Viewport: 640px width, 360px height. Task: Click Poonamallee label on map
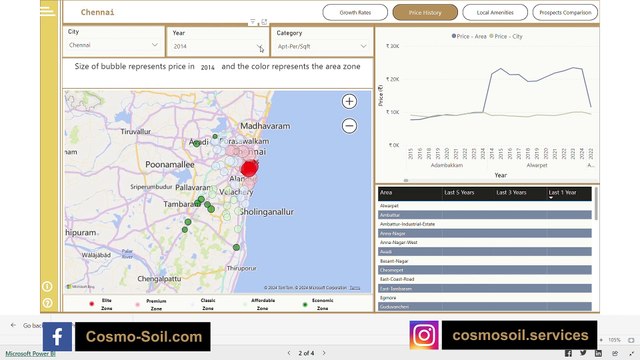(x=170, y=164)
